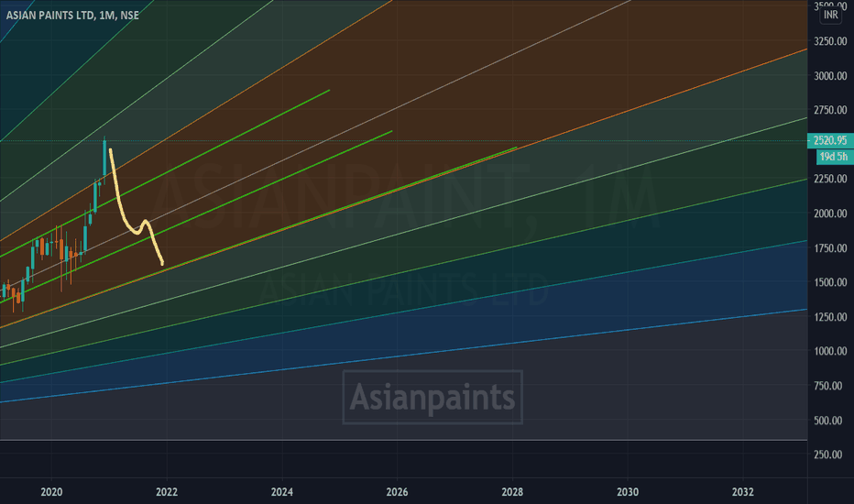The image size is (854, 504).
Task: Click the 1750.00 price axis label
Action: point(830,248)
